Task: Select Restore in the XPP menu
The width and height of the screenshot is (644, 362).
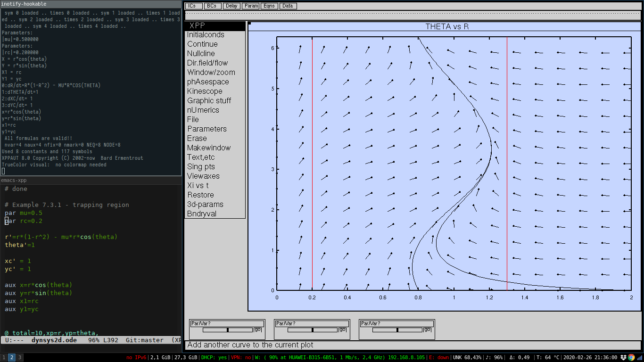Action: [x=215, y=195]
